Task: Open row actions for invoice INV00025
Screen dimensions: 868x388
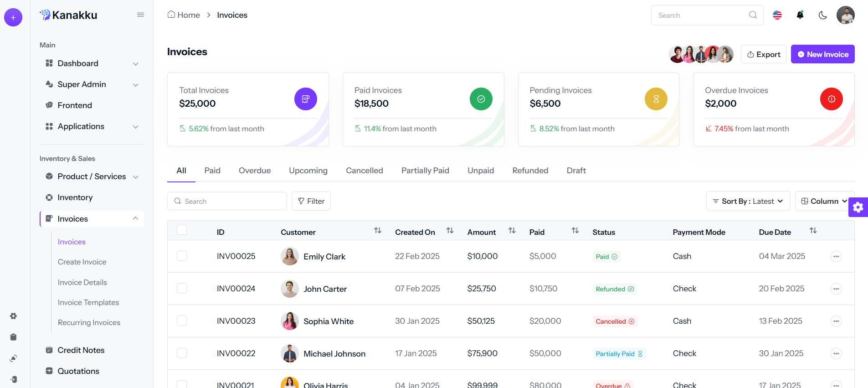Action: pos(836,256)
